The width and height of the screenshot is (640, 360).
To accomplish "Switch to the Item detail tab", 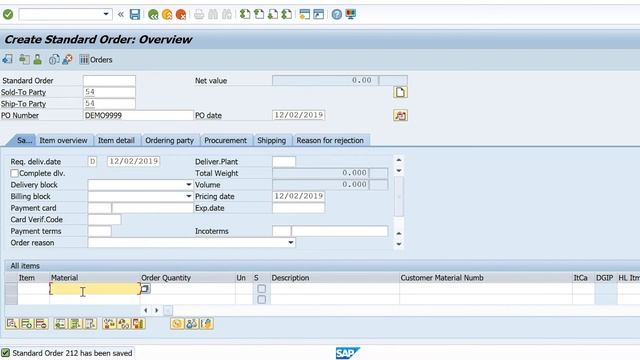I will pyautogui.click(x=116, y=140).
